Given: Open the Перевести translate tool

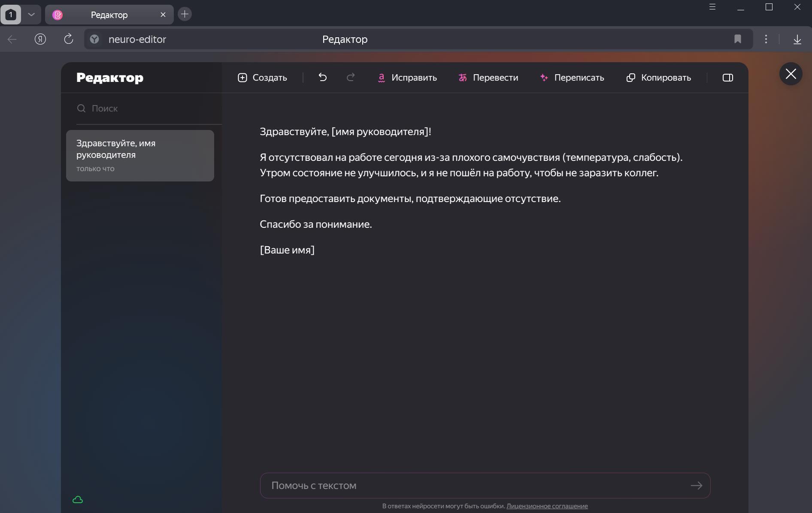Looking at the screenshot, I should [x=488, y=78].
